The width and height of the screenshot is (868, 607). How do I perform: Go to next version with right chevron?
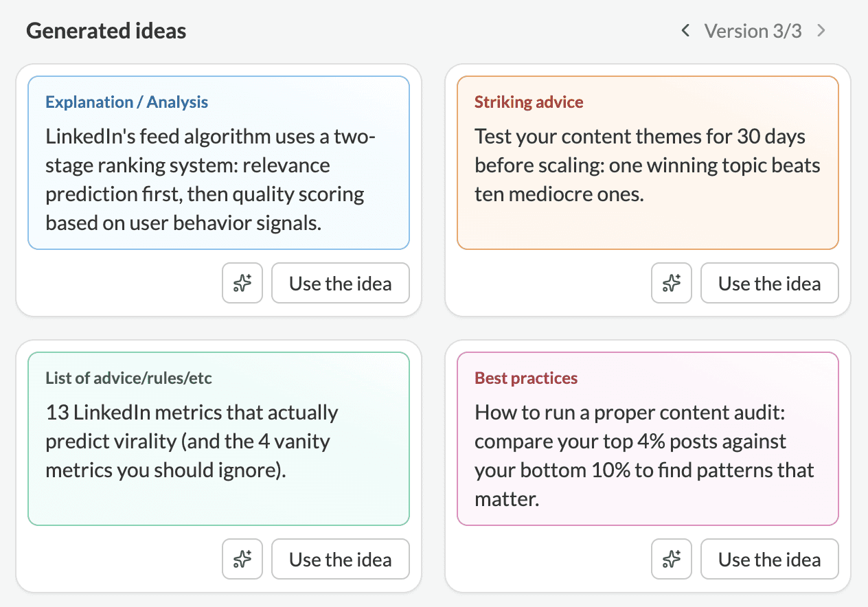(x=821, y=31)
